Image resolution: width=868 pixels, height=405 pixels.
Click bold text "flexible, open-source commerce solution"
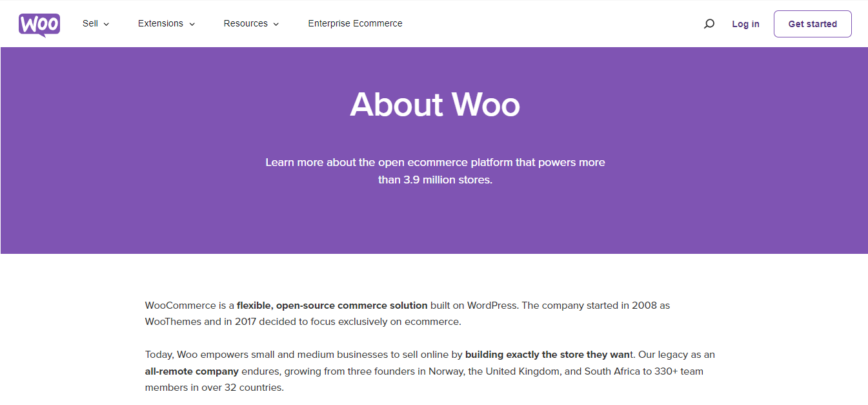[x=332, y=305]
